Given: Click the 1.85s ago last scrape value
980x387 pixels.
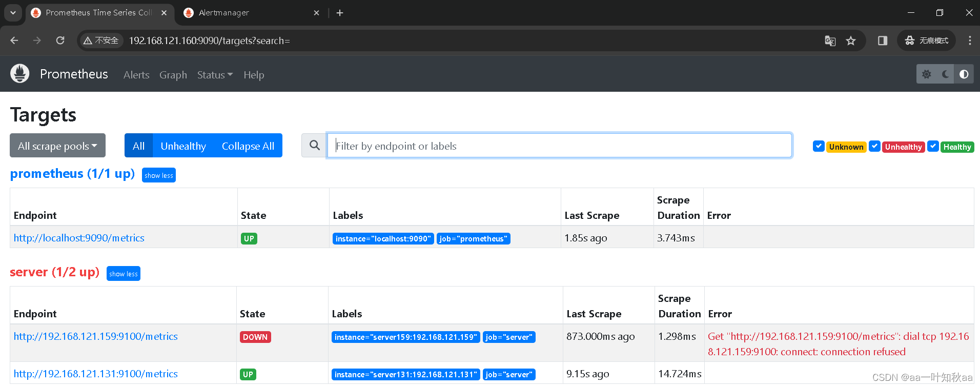Looking at the screenshot, I should pos(586,238).
